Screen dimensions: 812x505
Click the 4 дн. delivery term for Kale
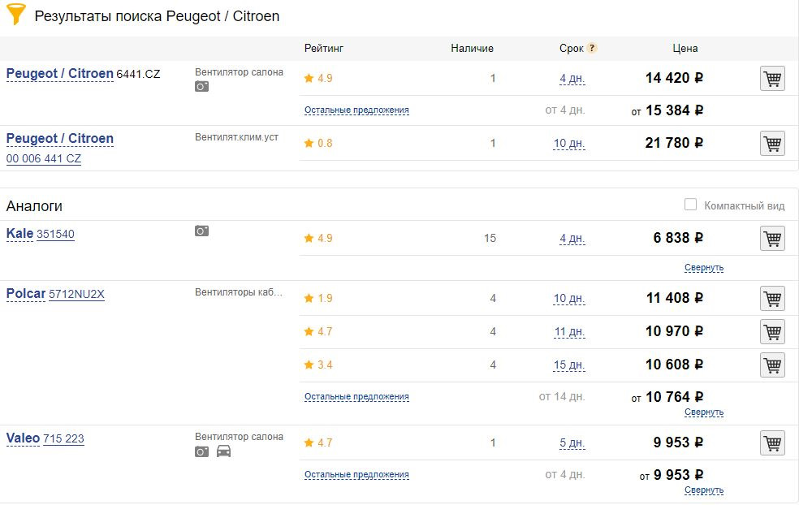pos(572,239)
